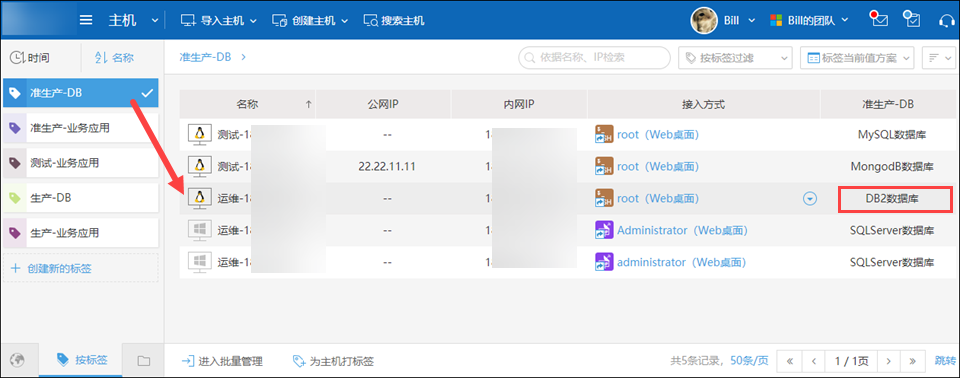
Task: Switch to the folder view tab
Action: point(143,361)
